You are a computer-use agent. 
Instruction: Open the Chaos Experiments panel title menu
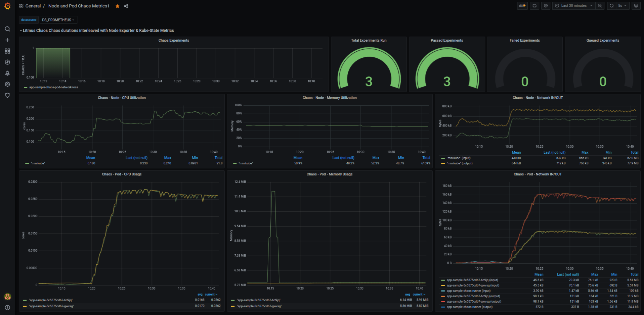click(174, 40)
